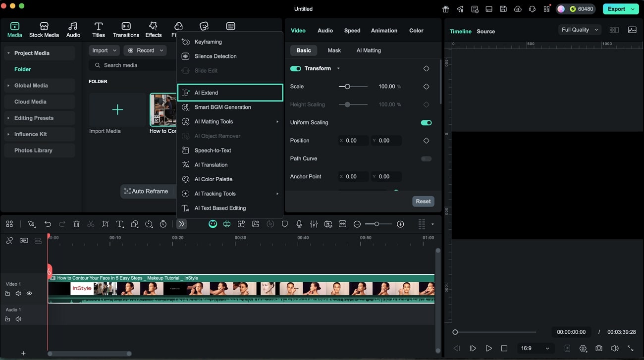
Task: Activate the Split scissors tool
Action: [x=91, y=224]
